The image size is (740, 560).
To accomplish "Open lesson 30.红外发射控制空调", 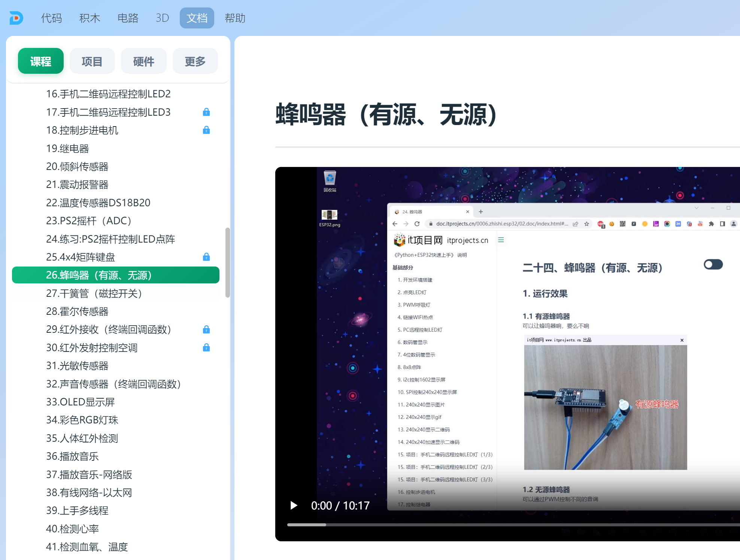I will click(x=116, y=347).
